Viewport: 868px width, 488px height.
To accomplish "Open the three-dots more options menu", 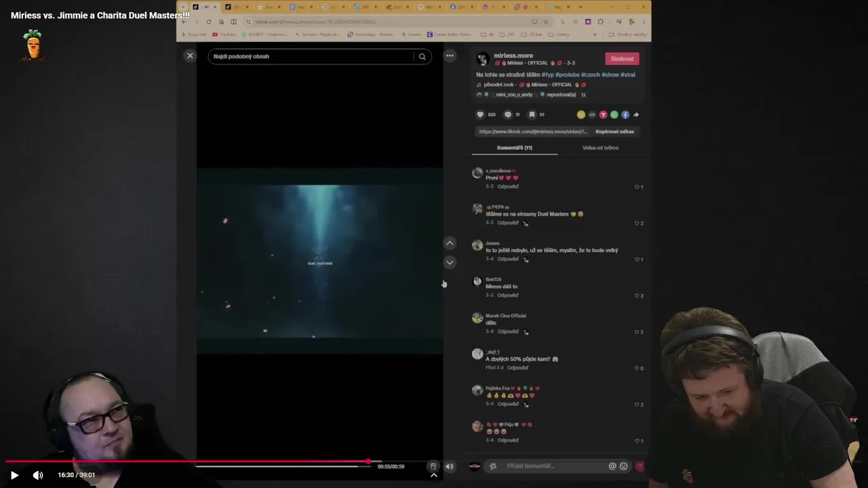I will (x=450, y=56).
